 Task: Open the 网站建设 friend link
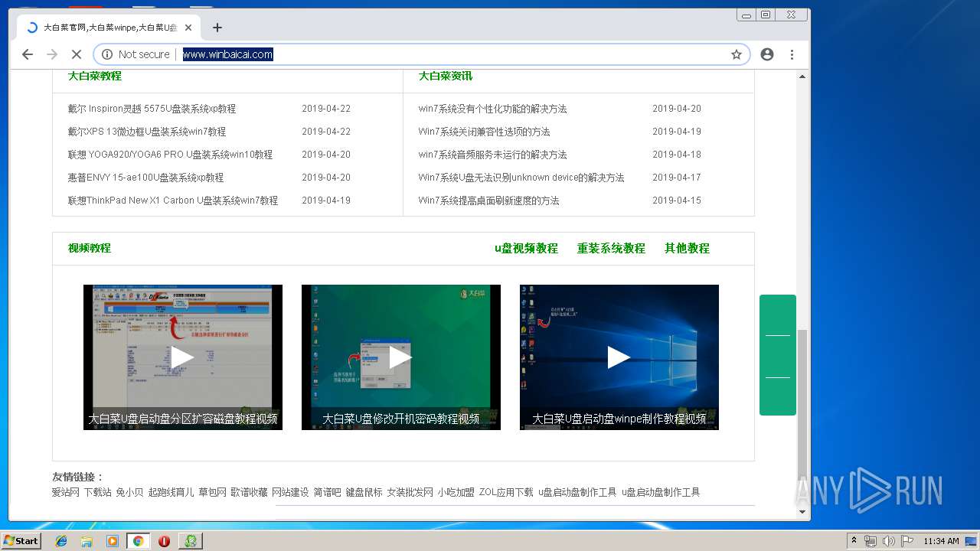click(290, 492)
